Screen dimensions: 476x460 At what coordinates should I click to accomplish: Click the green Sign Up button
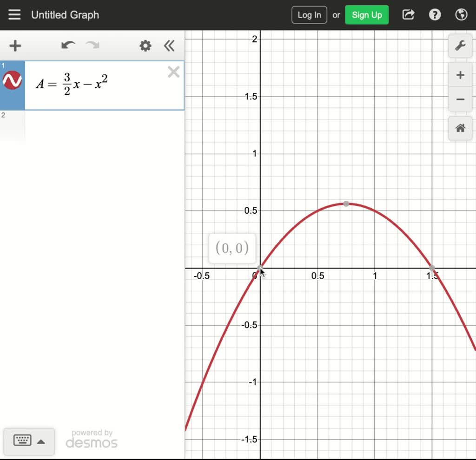367,14
